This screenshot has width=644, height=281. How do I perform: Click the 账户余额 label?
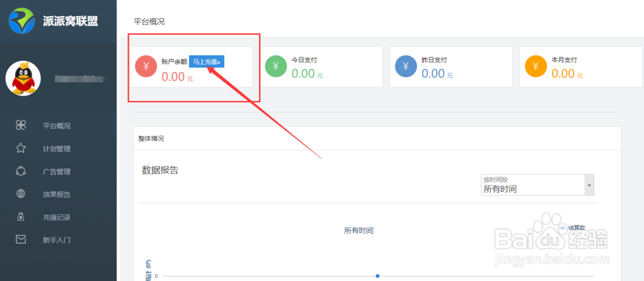point(175,62)
